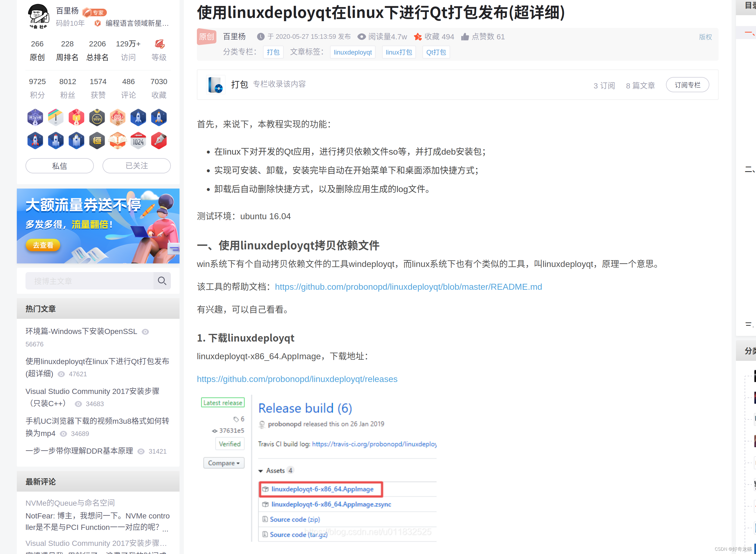Click the 2206 总排名 stat
Viewport: 756px width, 554px height.
pyautogui.click(x=97, y=51)
